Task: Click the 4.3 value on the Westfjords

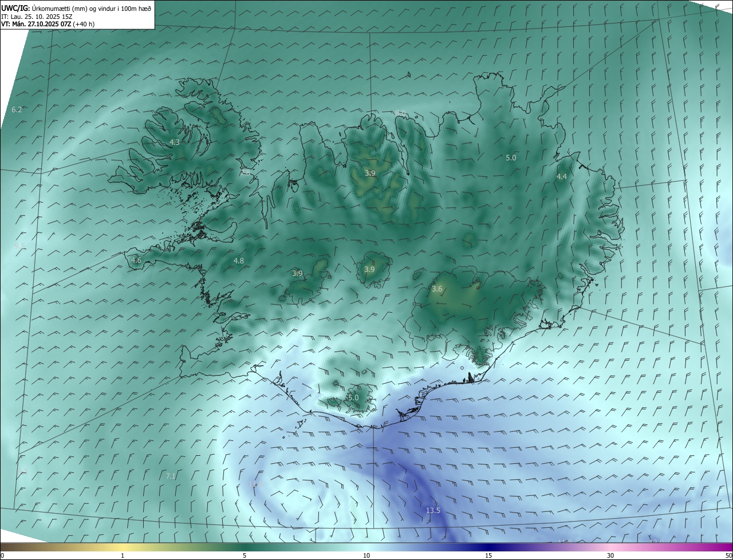Action: pos(174,142)
